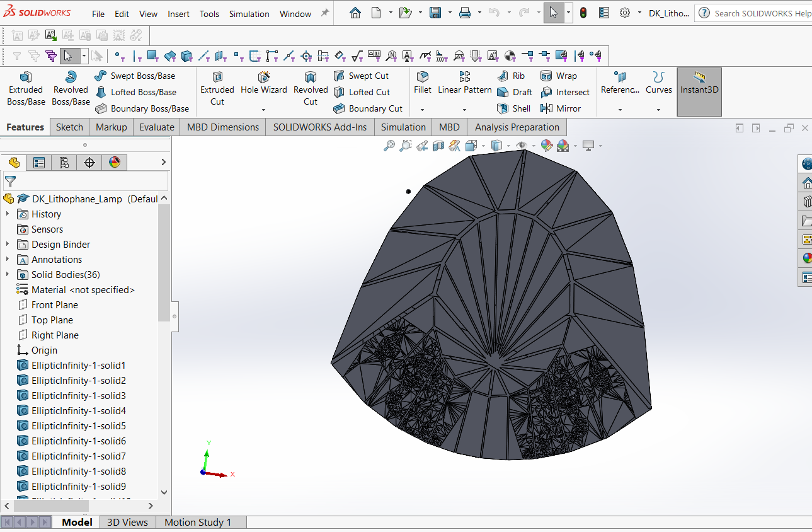
Task: Apply the Fillet feature
Action: [x=423, y=84]
